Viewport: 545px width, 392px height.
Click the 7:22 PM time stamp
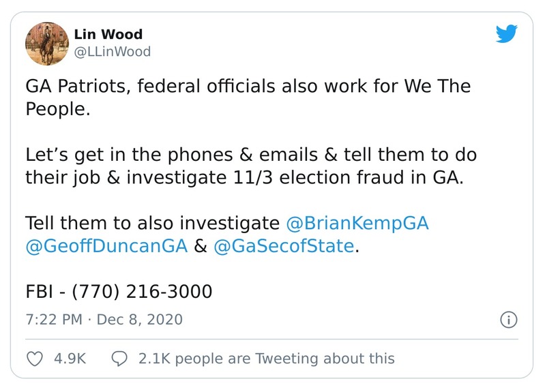click(x=53, y=319)
